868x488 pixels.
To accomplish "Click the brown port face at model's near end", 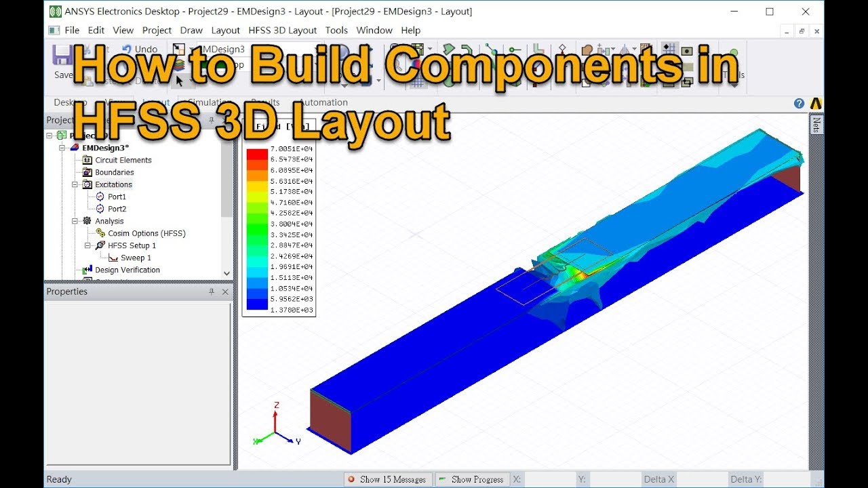I will (x=331, y=421).
